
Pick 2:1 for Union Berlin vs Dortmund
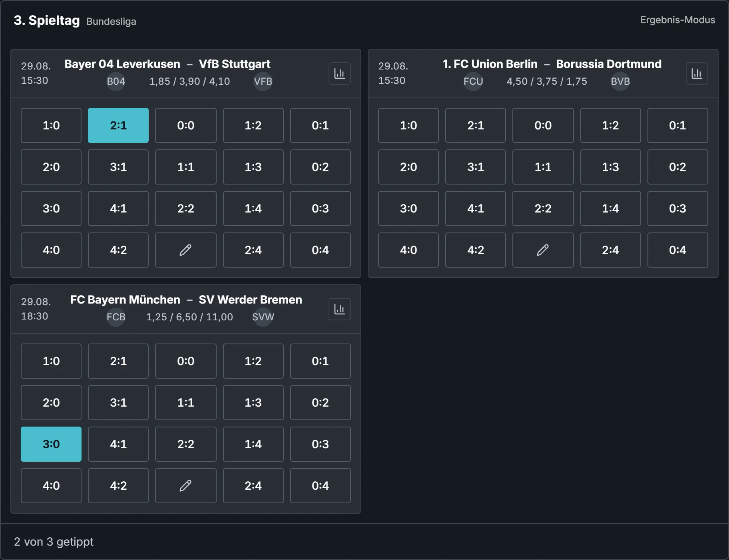tap(476, 125)
